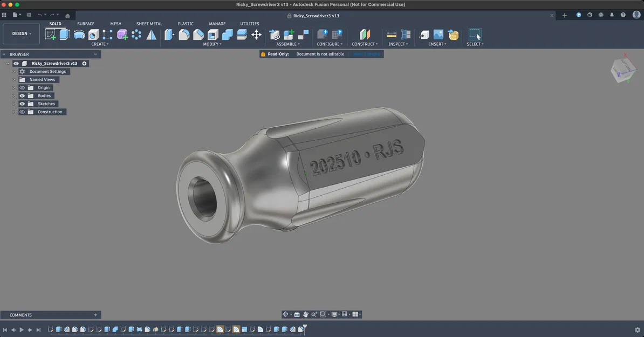Add a comment with the plus button
644x337 pixels.
point(95,315)
